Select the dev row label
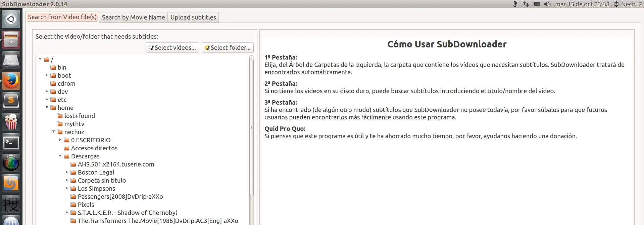The width and height of the screenshot is (644, 225). click(x=63, y=92)
